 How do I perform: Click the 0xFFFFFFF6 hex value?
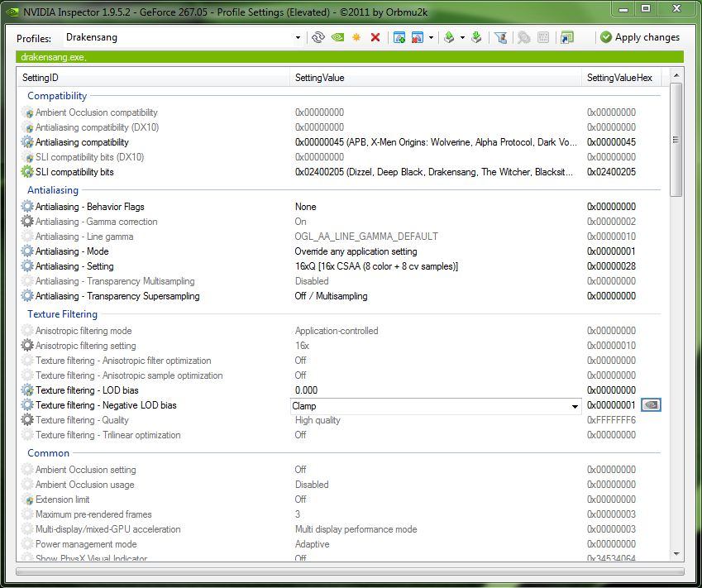[x=611, y=420]
